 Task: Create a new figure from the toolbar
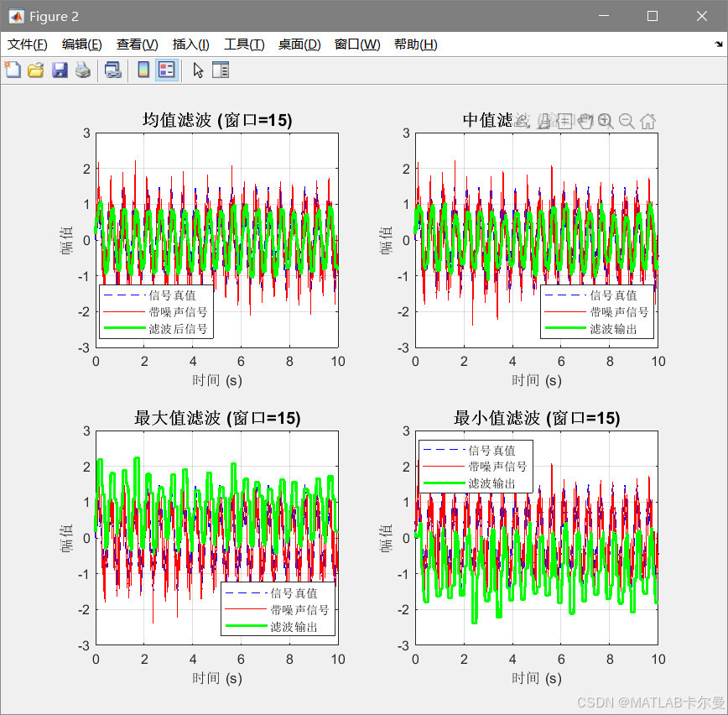[13, 70]
